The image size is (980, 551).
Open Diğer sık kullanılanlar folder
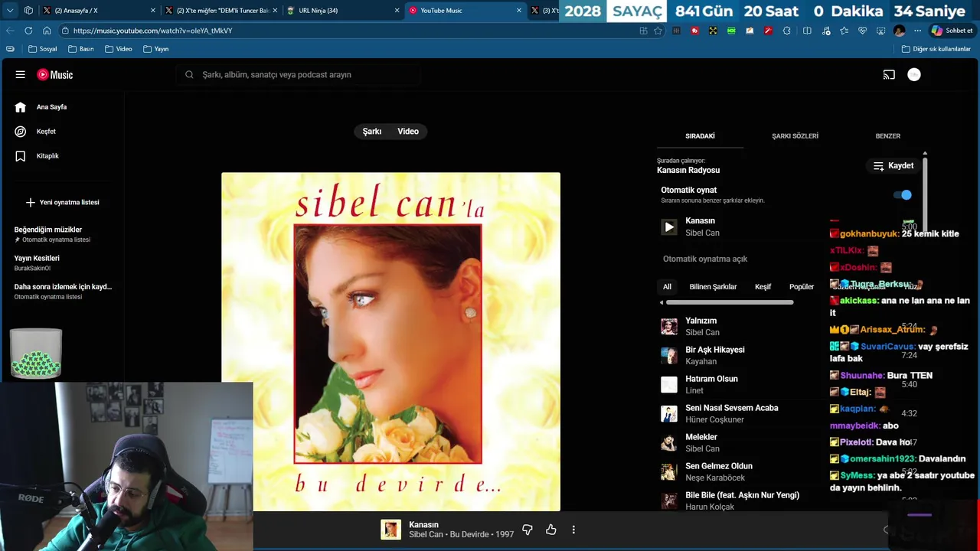pos(936,49)
